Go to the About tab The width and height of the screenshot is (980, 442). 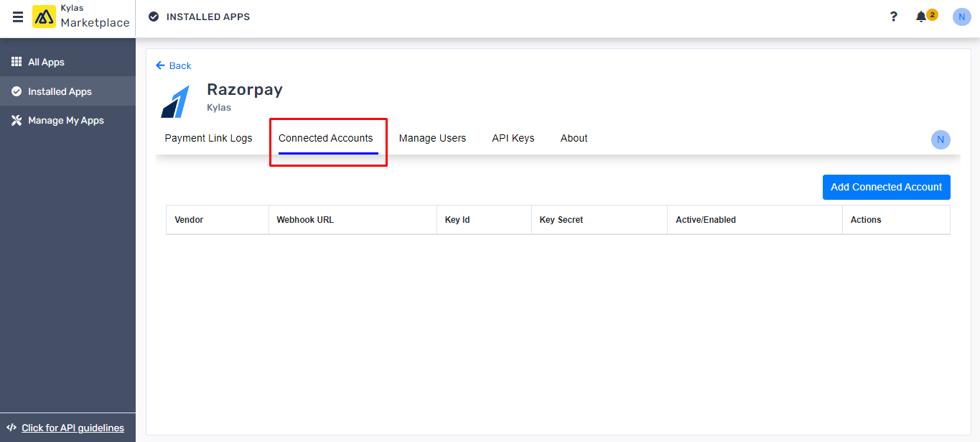click(574, 138)
